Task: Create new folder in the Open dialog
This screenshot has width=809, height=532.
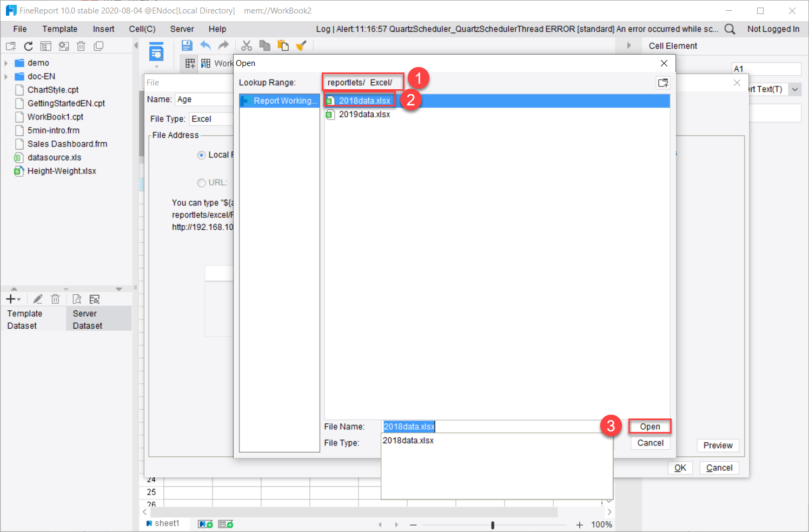Action: pos(663,83)
